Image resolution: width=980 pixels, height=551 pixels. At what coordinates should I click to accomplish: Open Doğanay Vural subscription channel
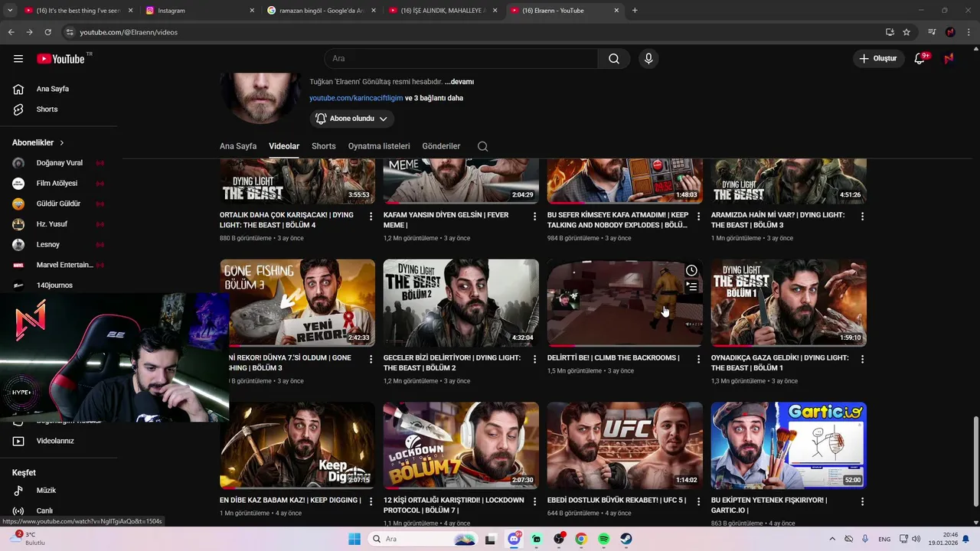tap(58, 163)
